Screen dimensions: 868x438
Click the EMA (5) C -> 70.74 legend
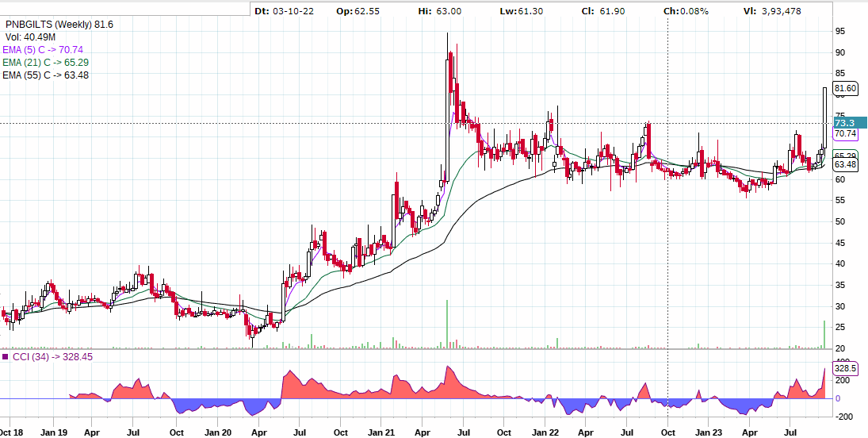[43, 50]
